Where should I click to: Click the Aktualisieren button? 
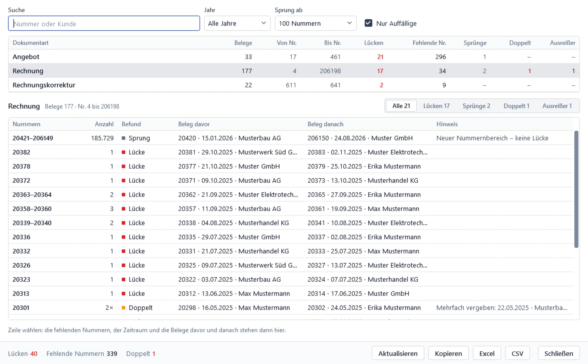(x=398, y=353)
